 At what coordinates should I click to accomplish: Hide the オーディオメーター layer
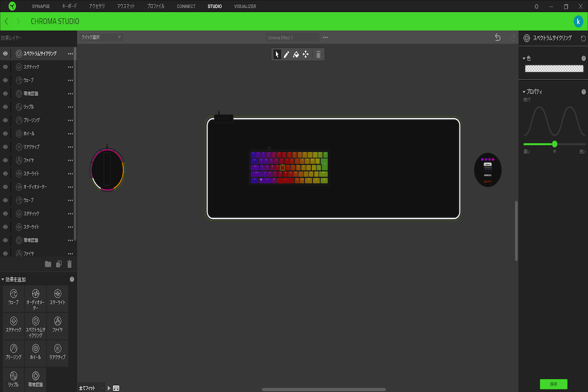pyautogui.click(x=5, y=187)
